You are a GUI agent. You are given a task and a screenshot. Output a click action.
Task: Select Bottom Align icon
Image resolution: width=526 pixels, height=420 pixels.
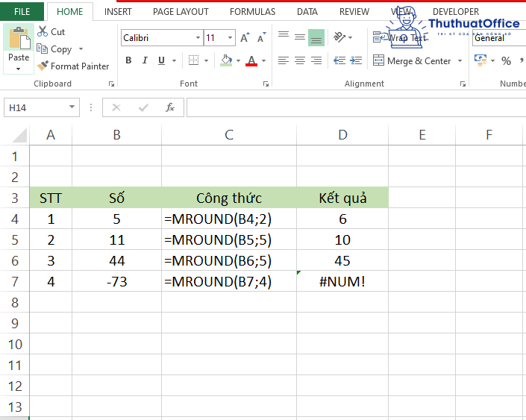[x=316, y=37]
